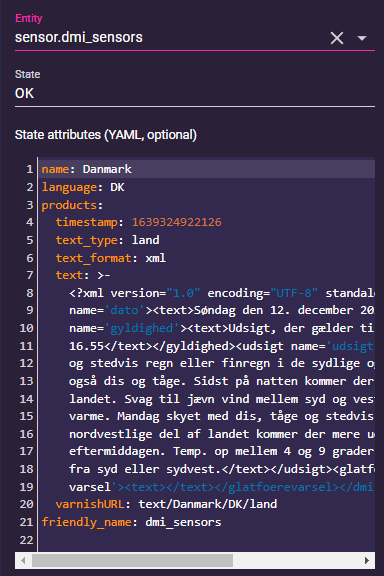
Task: Click the language: DK line
Action: (x=207, y=187)
